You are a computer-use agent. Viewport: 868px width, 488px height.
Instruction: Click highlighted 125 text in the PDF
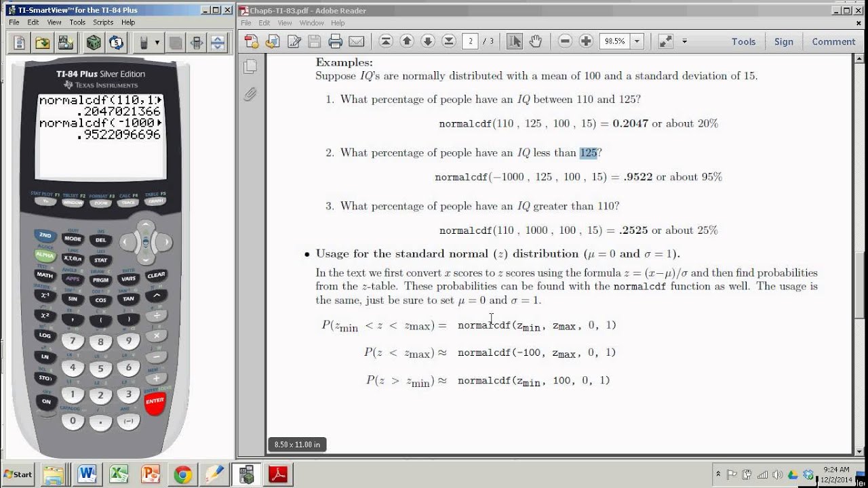tap(588, 153)
